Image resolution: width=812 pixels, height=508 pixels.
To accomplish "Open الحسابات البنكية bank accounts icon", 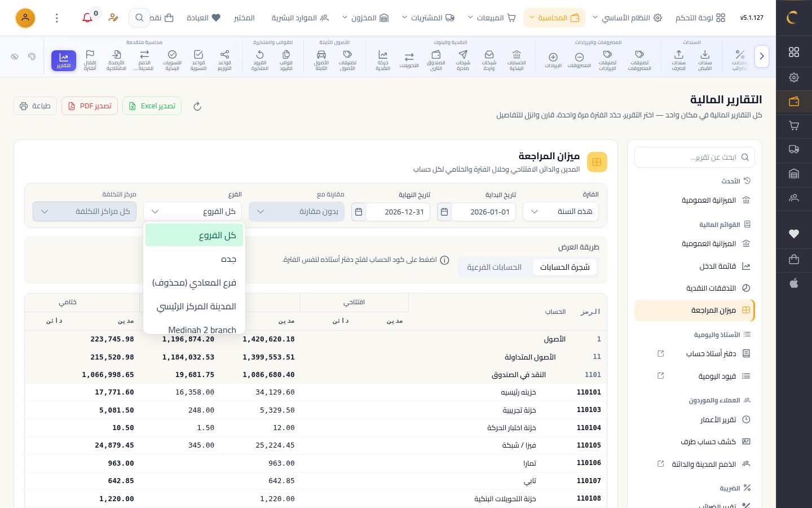I will 517,60.
